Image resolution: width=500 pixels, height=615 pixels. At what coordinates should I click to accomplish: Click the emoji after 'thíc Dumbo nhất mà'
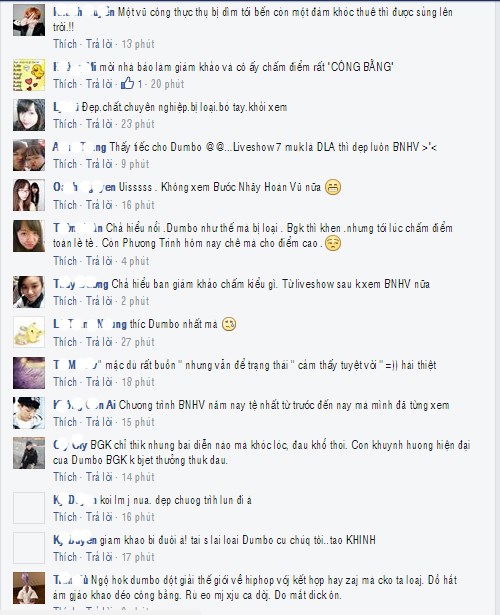coord(229,324)
